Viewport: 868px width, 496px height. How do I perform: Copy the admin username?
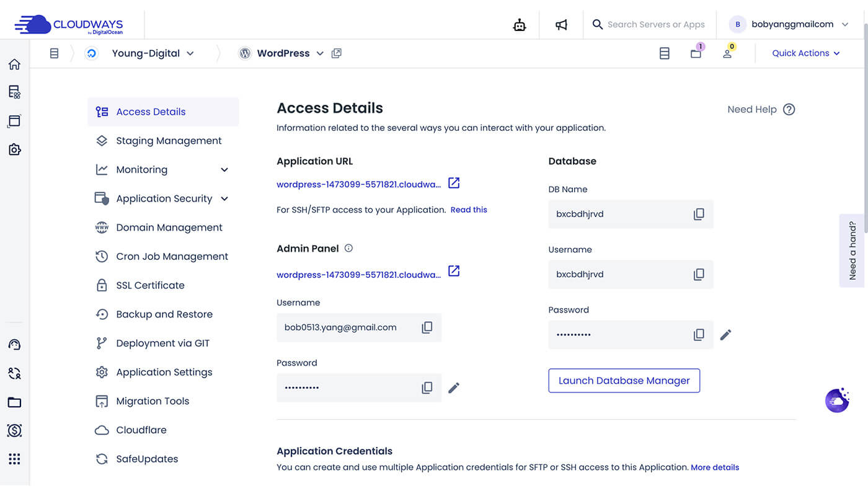pyautogui.click(x=427, y=327)
